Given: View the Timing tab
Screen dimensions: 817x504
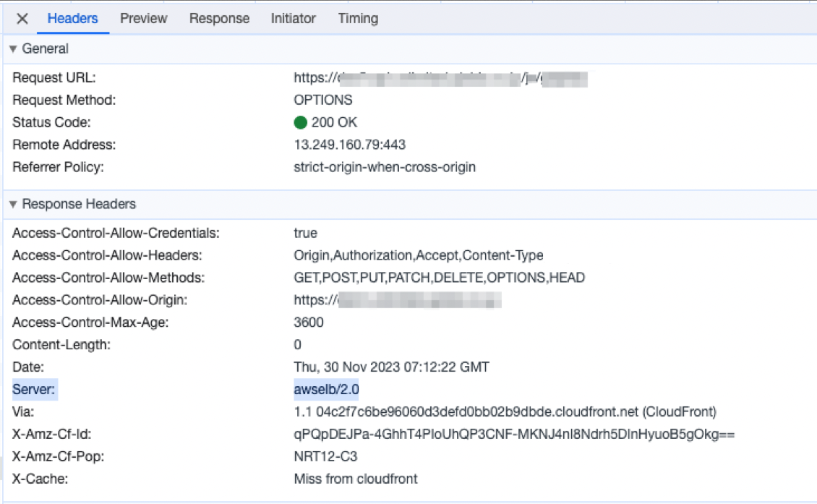Looking at the screenshot, I should tap(358, 19).
